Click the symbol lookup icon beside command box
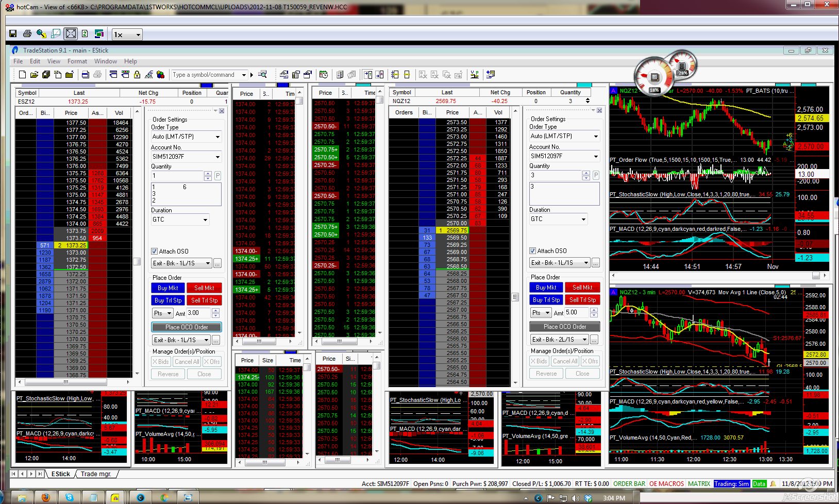 tap(262, 75)
